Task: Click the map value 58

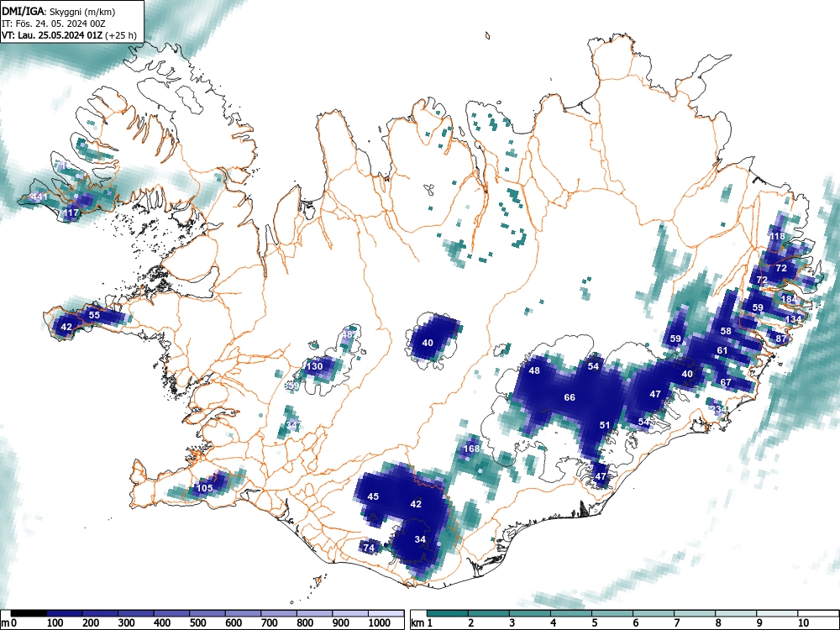Action: click(x=726, y=331)
